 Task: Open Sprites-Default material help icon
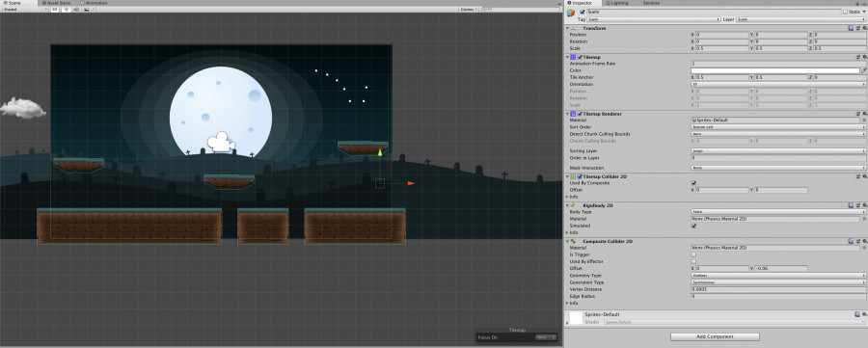pos(857,314)
